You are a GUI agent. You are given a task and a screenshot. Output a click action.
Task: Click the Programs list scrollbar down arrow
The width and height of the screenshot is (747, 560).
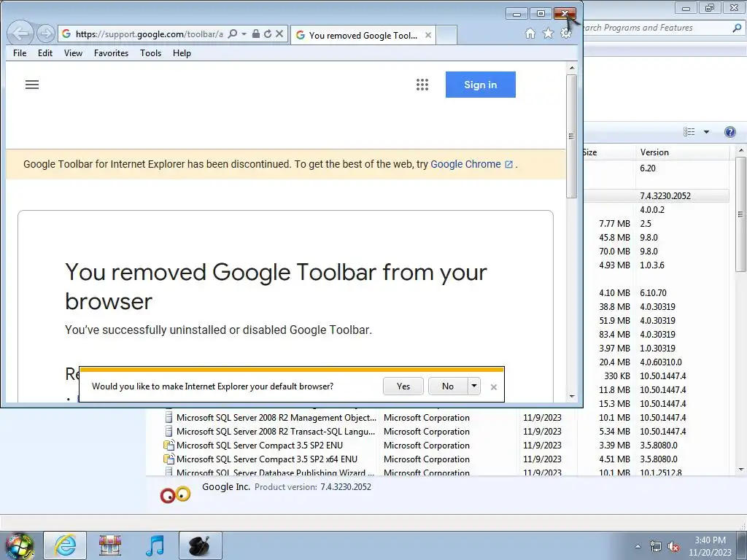pyautogui.click(x=741, y=470)
